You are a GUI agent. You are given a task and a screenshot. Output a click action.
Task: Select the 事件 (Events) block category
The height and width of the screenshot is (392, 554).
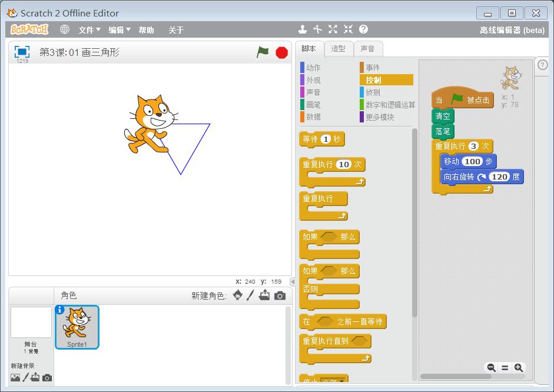pos(387,68)
